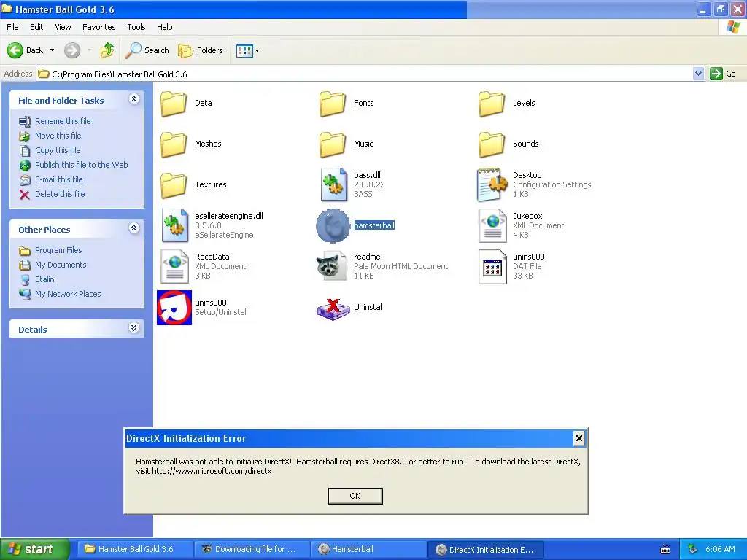This screenshot has width=747, height=560.
Task: Click OK in the DirectX error dialog
Action: tap(355, 496)
